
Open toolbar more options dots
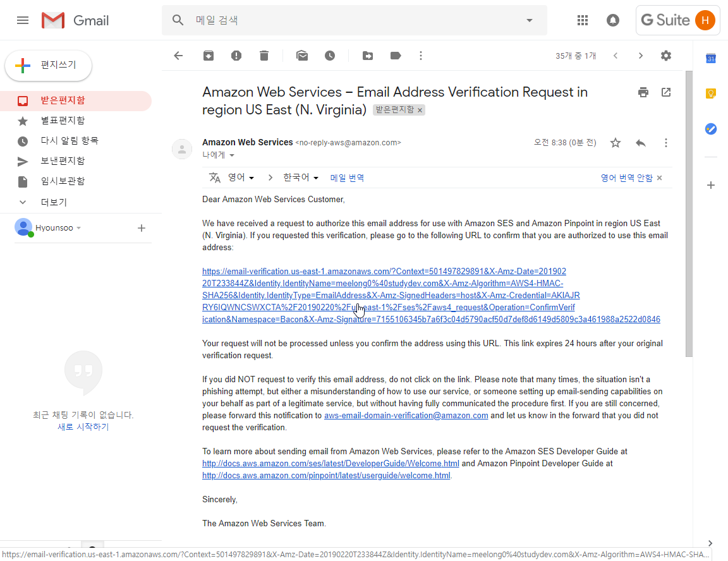point(421,56)
